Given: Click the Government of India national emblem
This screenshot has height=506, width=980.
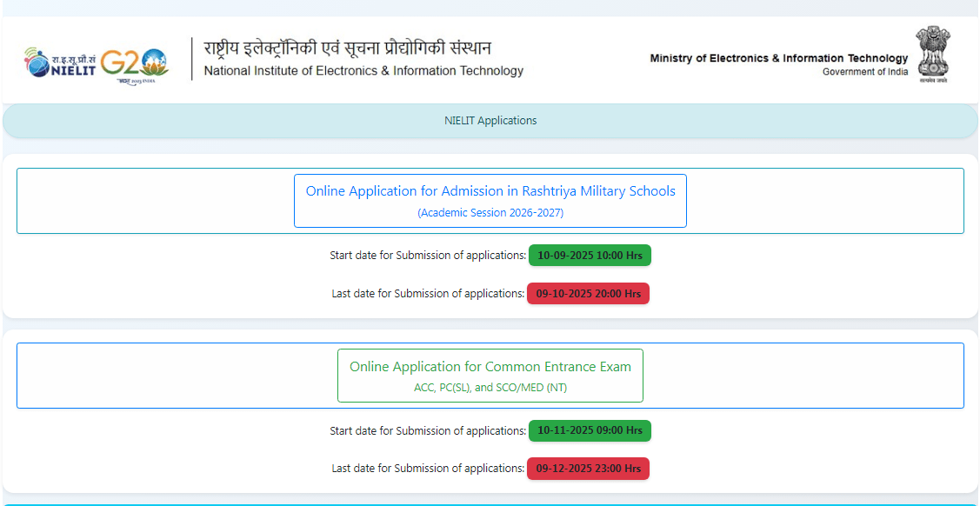Looking at the screenshot, I should (934, 54).
